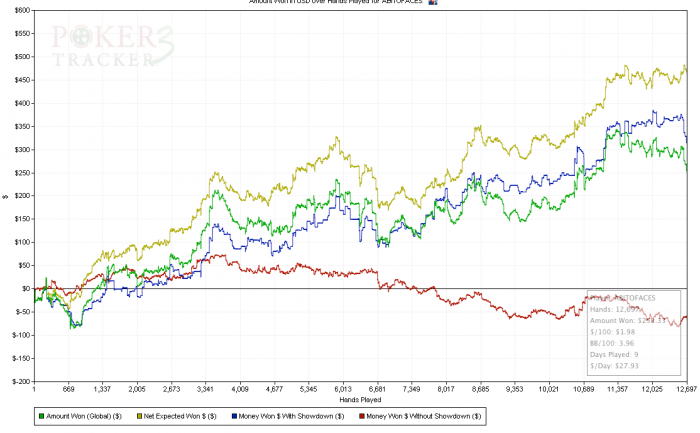This screenshot has height=433, width=700.
Task: Click the '$0' y-axis label
Action: [x=26, y=289]
